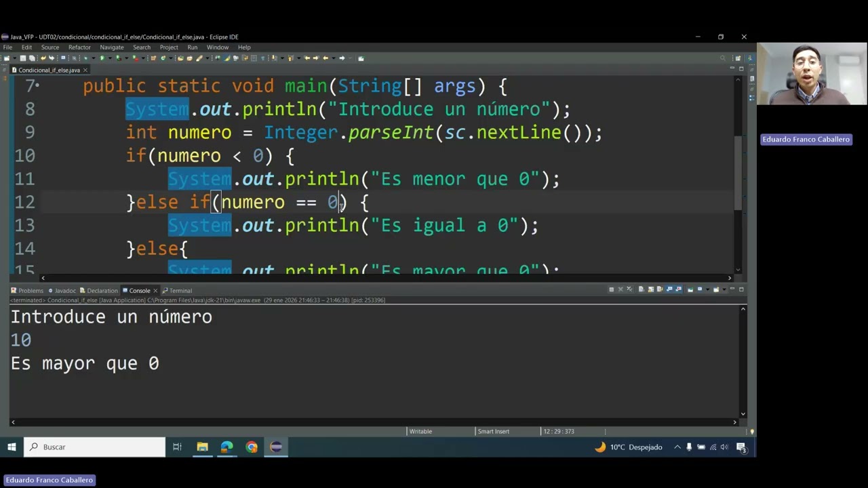Open the Project menu
This screenshot has height=488, width=868.
click(169, 47)
